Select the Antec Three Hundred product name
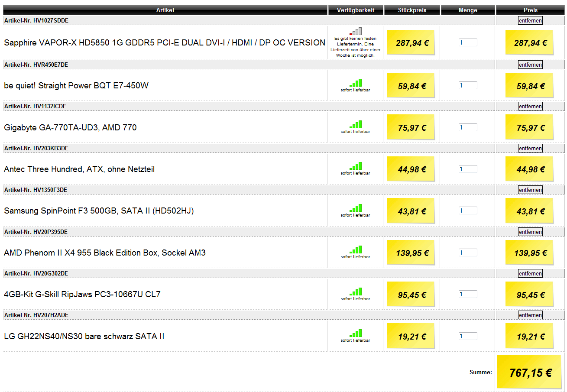567x392 pixels. tap(79, 169)
